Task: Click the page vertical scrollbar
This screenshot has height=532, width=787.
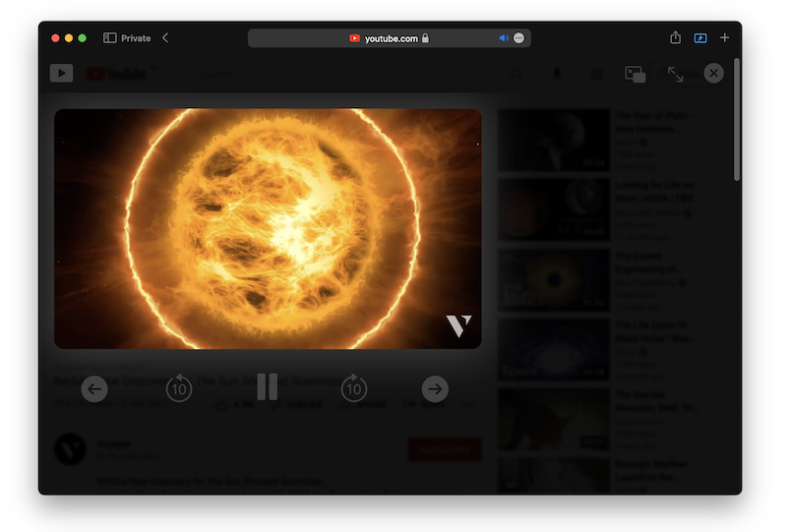Action: click(x=737, y=119)
